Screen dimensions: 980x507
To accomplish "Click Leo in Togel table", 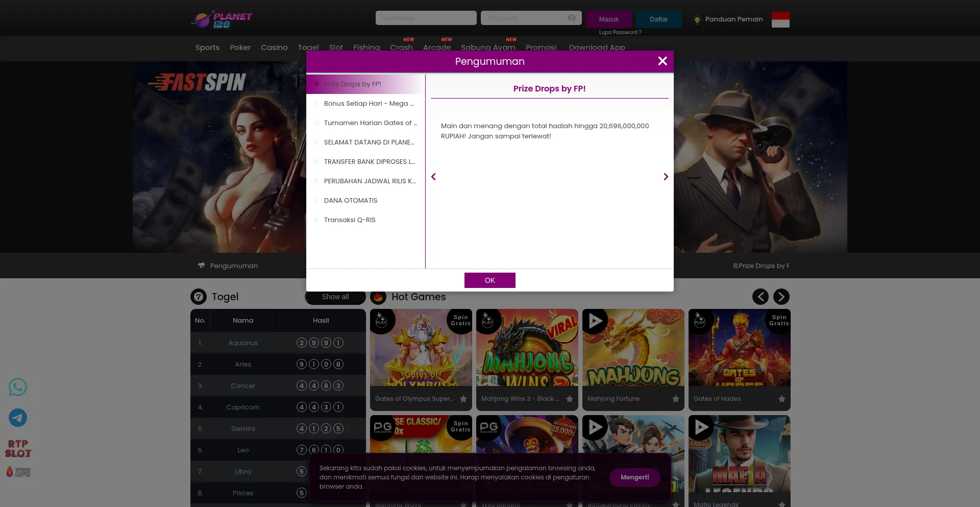I will 243,450.
